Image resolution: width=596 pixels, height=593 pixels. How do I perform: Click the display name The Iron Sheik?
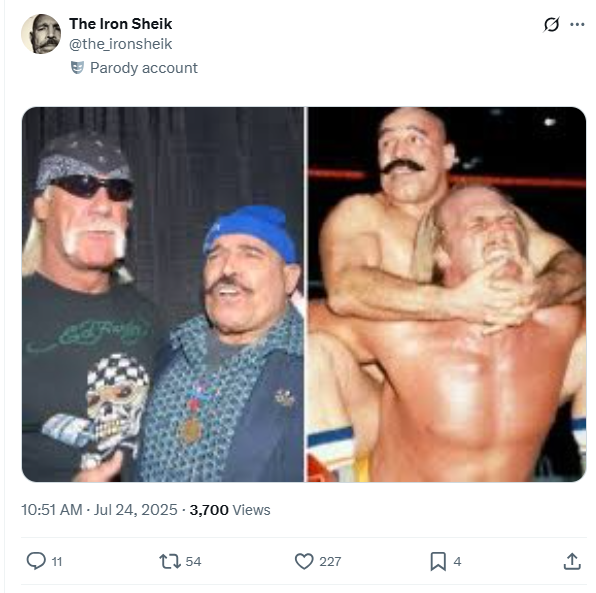(120, 24)
